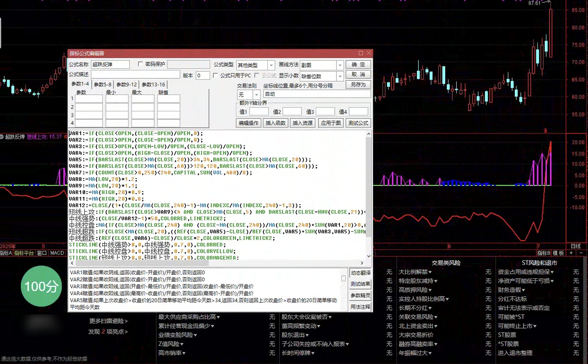
Task: Open the 发现 2 项亮点 link
Action: point(108,332)
